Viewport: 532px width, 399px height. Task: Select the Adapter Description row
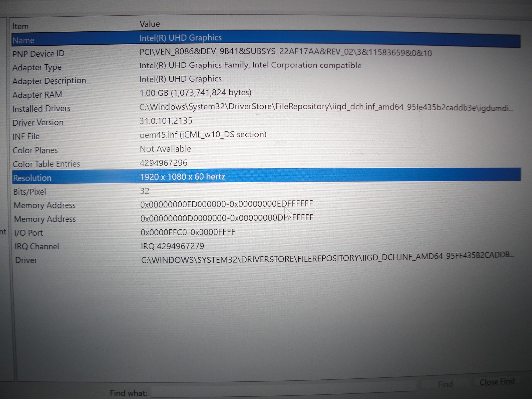pos(266,80)
